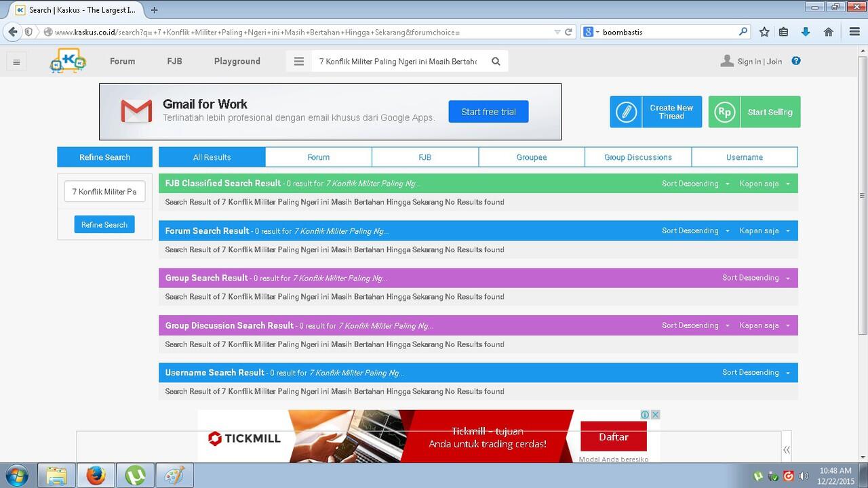
Task: Open the FJB link in Kaskus header
Action: (174, 61)
